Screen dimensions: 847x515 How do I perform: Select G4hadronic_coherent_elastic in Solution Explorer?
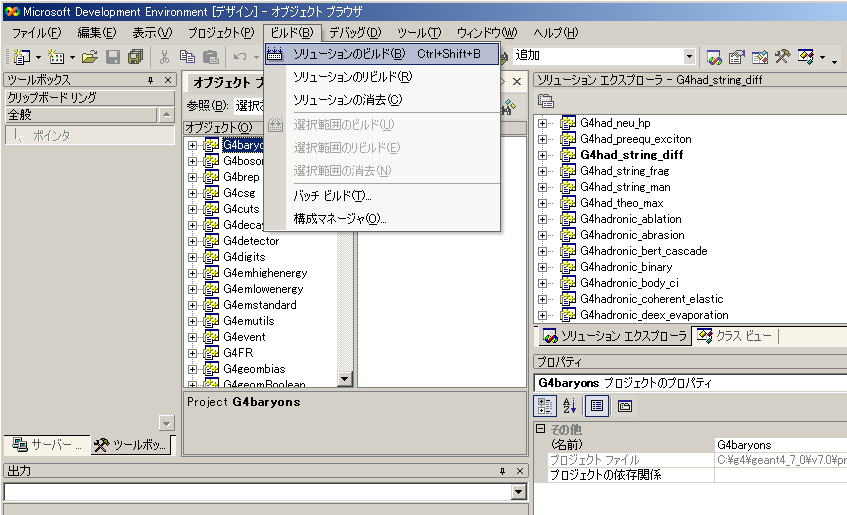[651, 299]
